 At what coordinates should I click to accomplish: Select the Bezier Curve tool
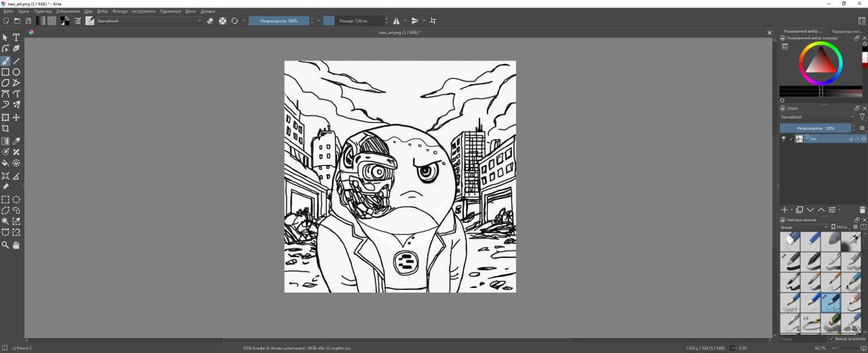click(x=6, y=94)
